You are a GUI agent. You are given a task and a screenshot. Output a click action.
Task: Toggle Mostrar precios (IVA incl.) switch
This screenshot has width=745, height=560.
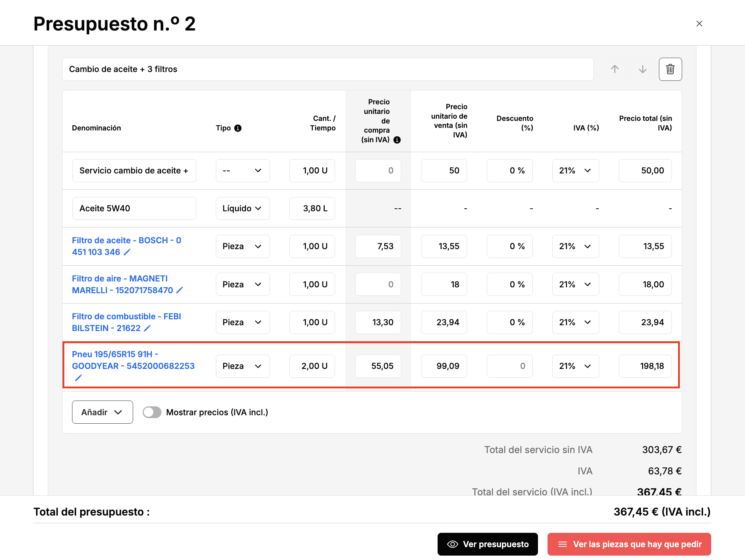pyautogui.click(x=152, y=412)
